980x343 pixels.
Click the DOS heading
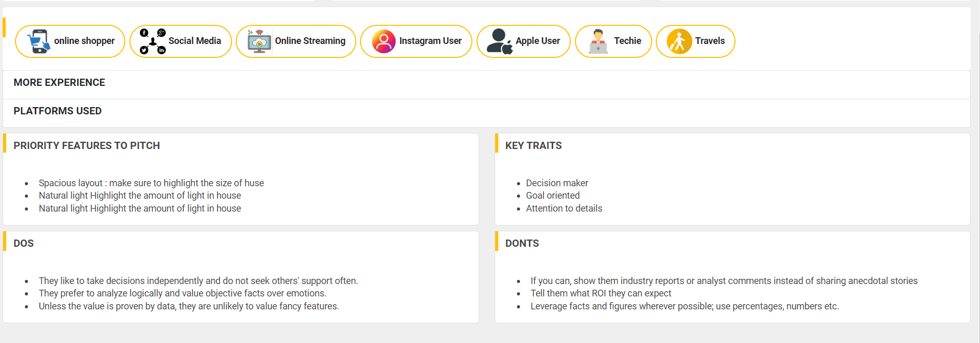23,244
